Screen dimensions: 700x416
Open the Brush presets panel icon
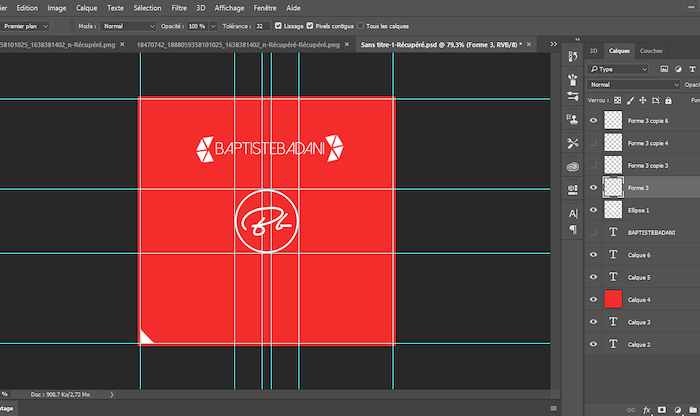[573, 79]
